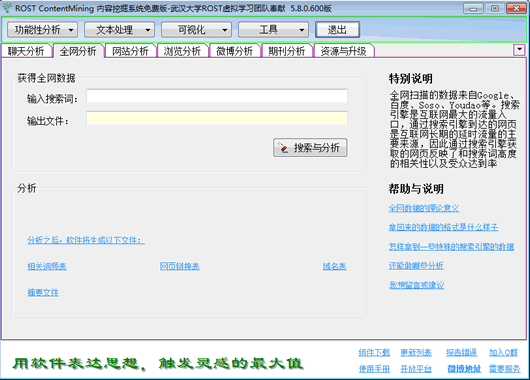The image size is (530, 380).
Task: Open the 我想留言或建议 link
Action: [x=416, y=285]
